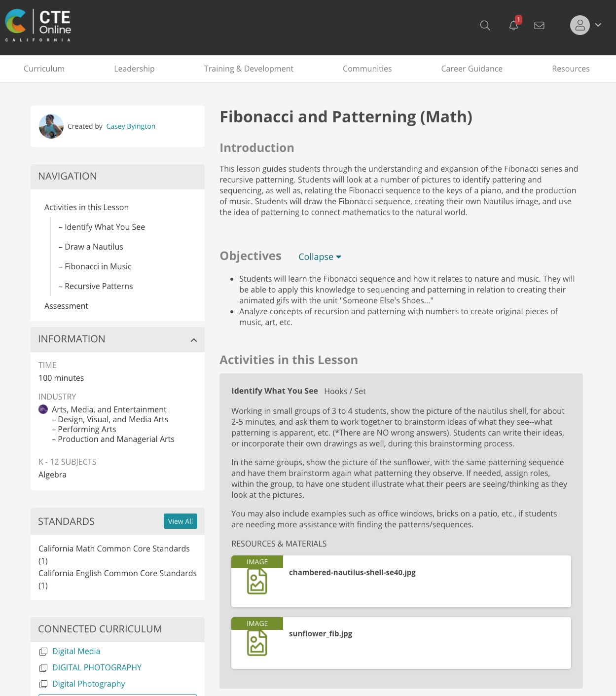Click the purple Arts, Media industry dot
616x696 pixels.
(43, 409)
